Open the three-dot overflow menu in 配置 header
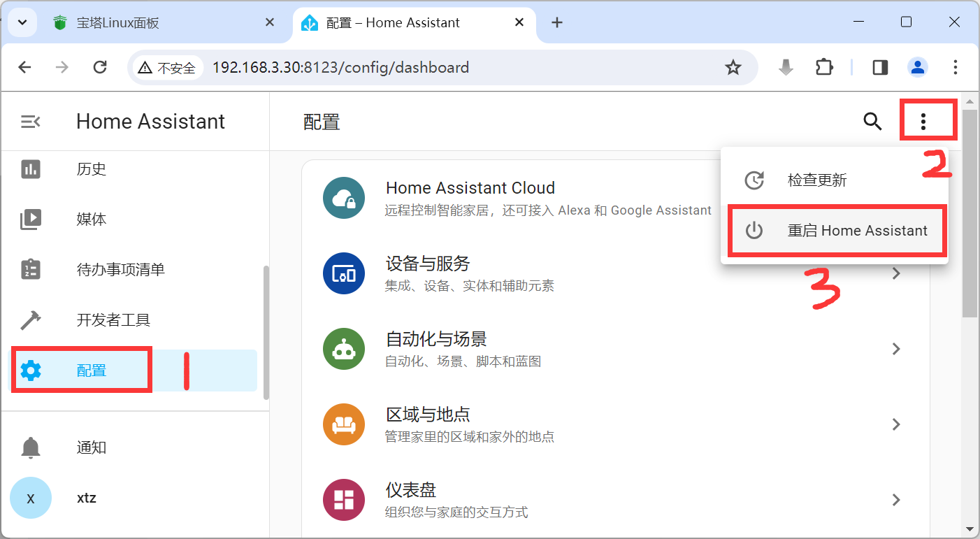The height and width of the screenshot is (539, 980). [x=923, y=122]
